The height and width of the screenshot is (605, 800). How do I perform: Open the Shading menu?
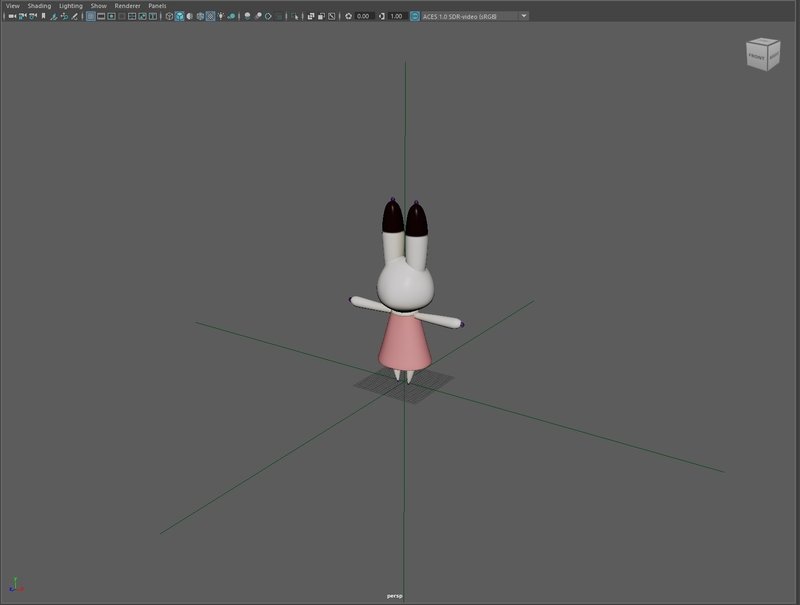39,6
